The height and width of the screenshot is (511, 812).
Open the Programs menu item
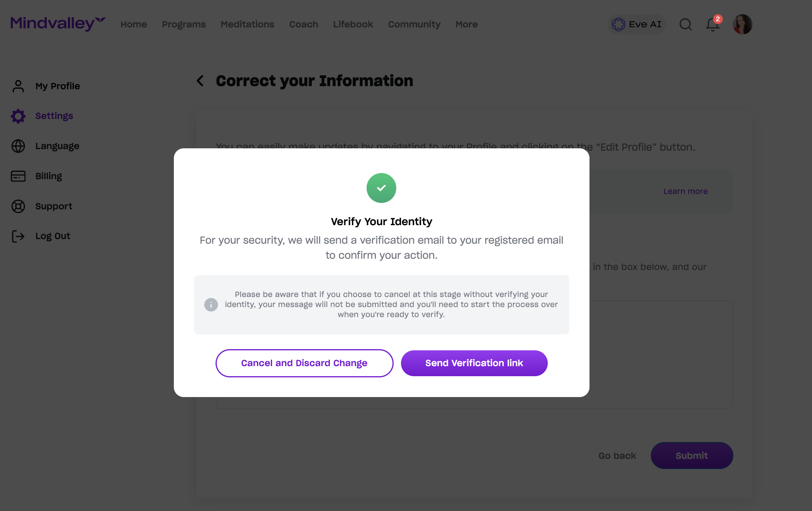pyautogui.click(x=184, y=24)
